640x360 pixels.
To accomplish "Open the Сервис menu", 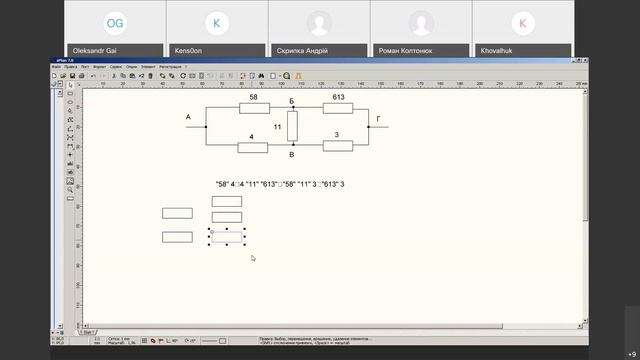I will point(116,67).
